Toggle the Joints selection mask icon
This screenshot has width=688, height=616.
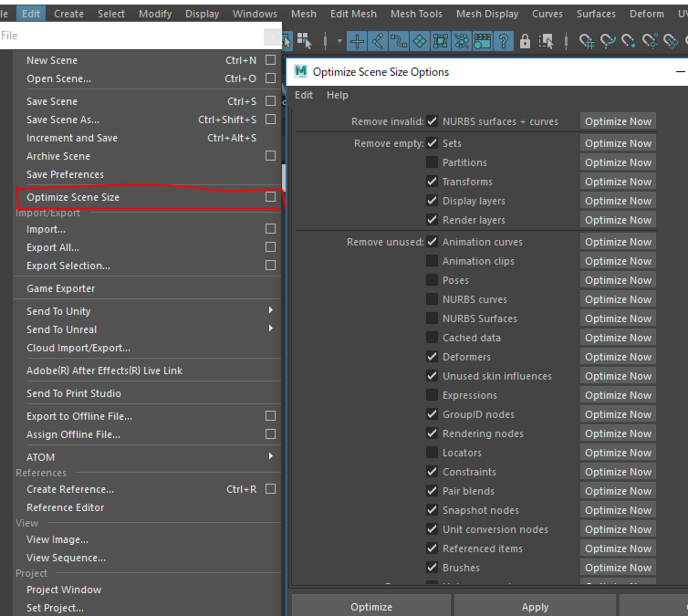point(378,41)
